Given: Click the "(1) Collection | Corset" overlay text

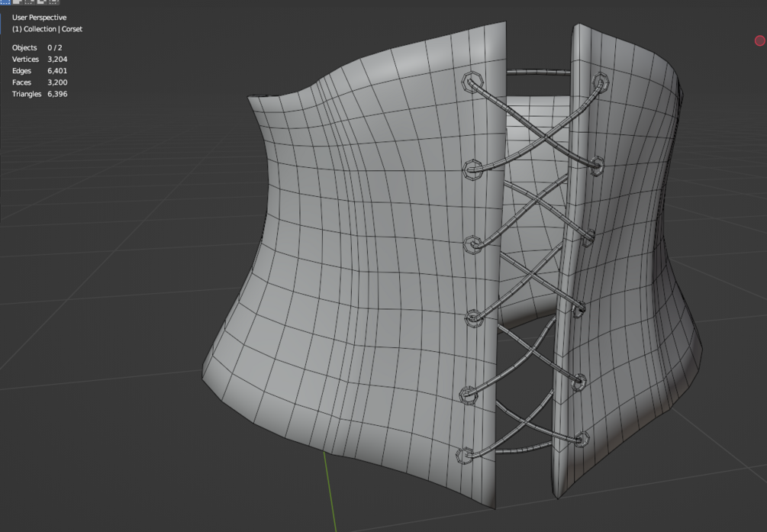Looking at the screenshot, I should click(47, 29).
